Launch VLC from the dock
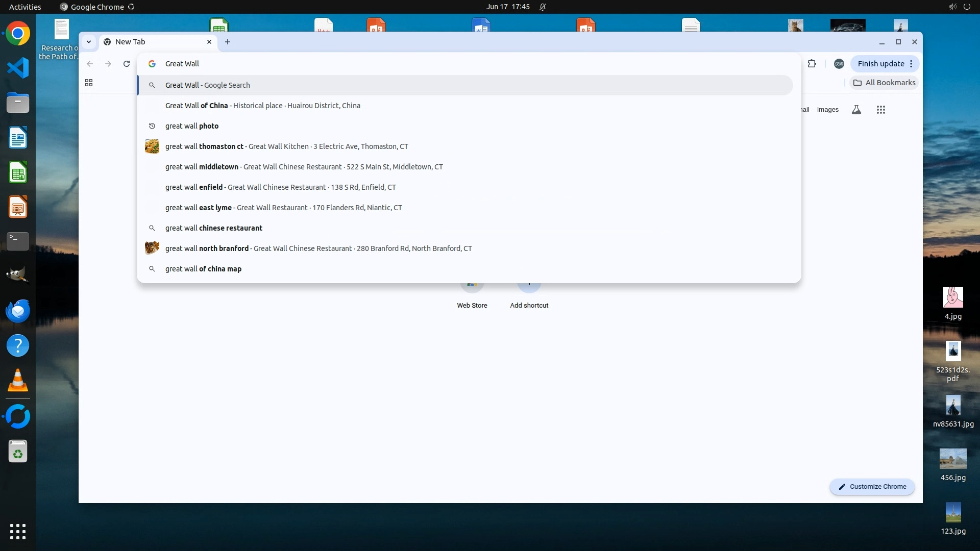980x551 pixels. click(x=18, y=381)
